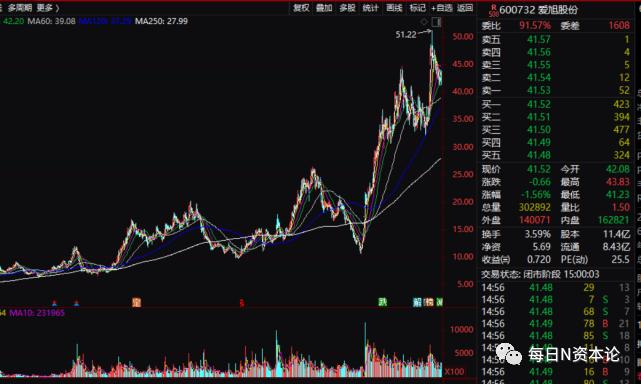Click the 外盘 140071 value
641x384 pixels.
click(x=535, y=220)
